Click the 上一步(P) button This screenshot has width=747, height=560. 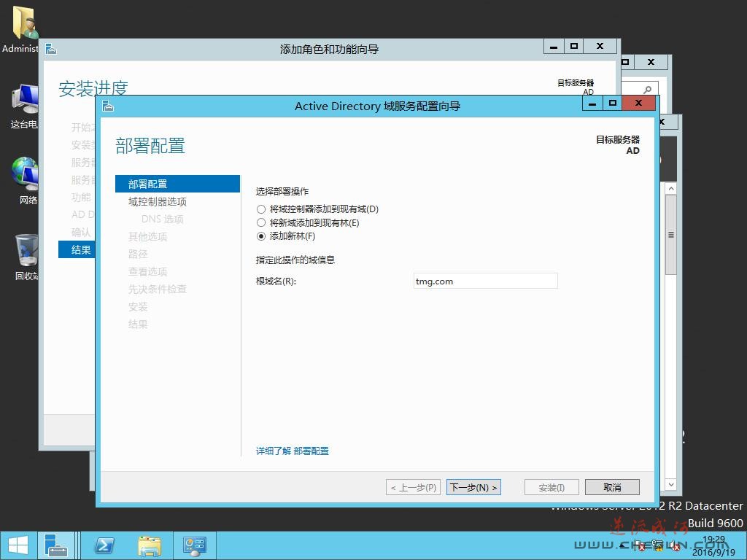pos(413,487)
